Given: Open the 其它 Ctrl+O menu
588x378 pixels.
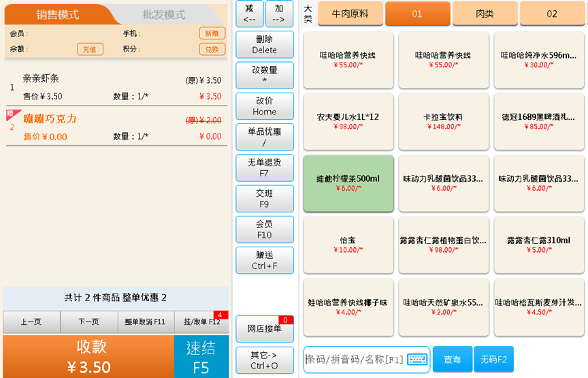Looking at the screenshot, I should tap(264, 360).
